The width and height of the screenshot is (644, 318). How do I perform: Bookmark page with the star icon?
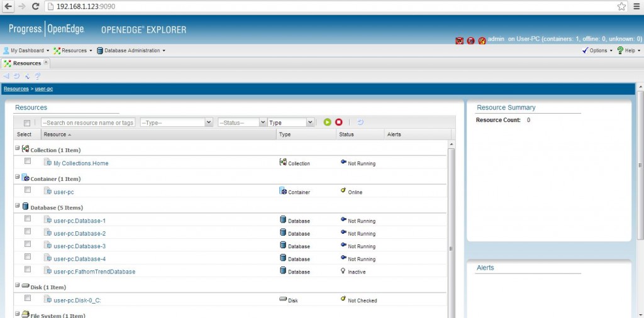click(621, 6)
